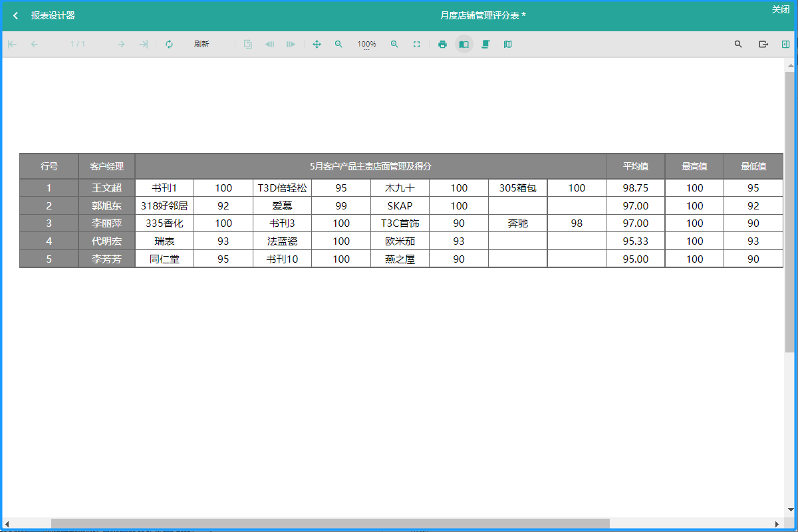Image resolution: width=798 pixels, height=532 pixels.
Task: Switch to galley view mode icon
Action: click(x=508, y=45)
